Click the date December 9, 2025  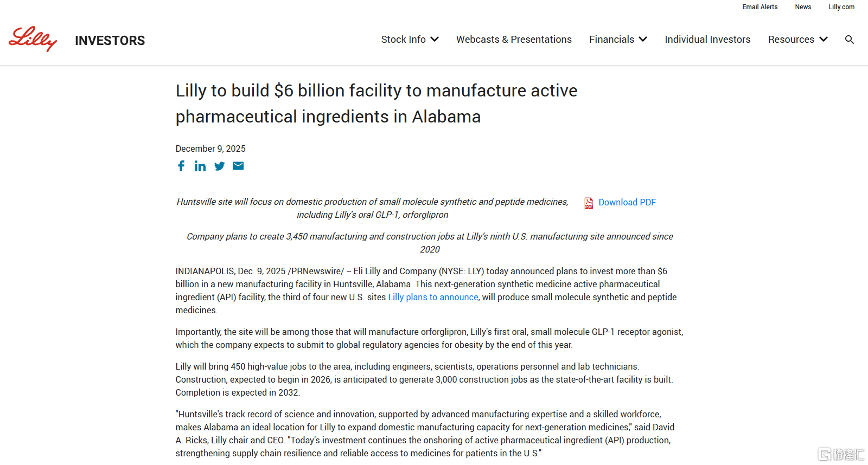210,148
